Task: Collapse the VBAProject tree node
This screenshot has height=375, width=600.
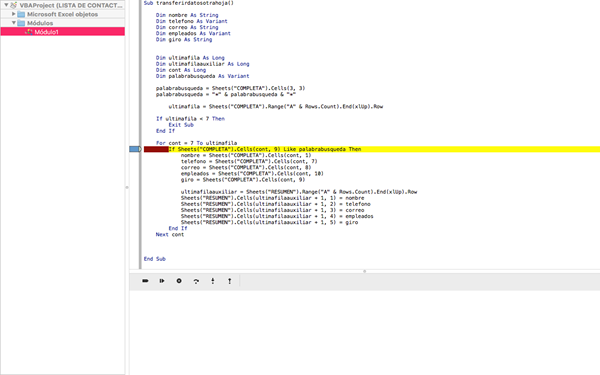Action: tap(6, 5)
